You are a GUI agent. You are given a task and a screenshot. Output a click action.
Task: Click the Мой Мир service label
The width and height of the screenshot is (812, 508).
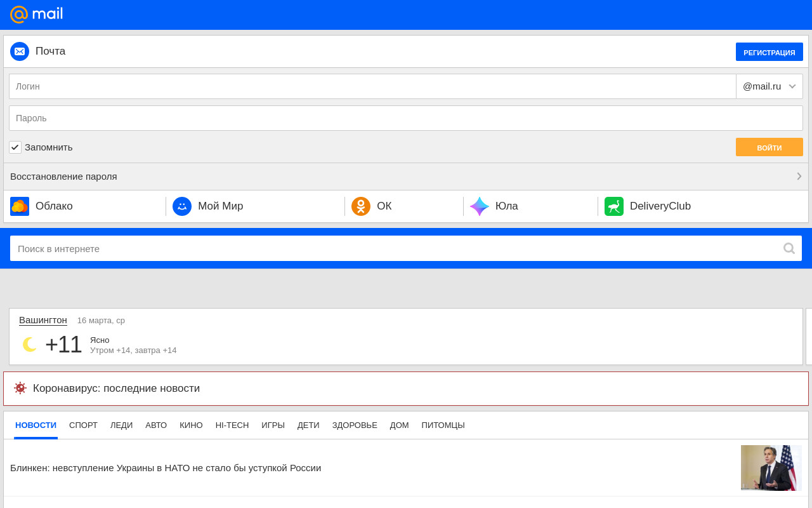[221, 206]
